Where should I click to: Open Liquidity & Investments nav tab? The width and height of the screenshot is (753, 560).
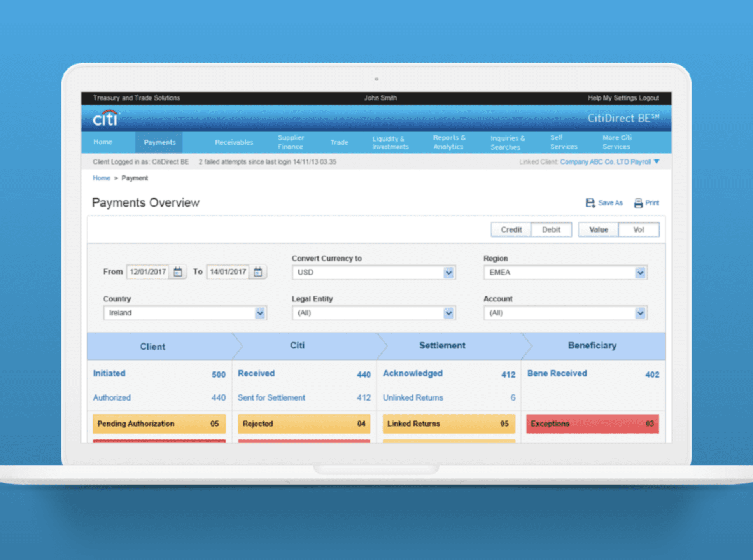point(390,142)
